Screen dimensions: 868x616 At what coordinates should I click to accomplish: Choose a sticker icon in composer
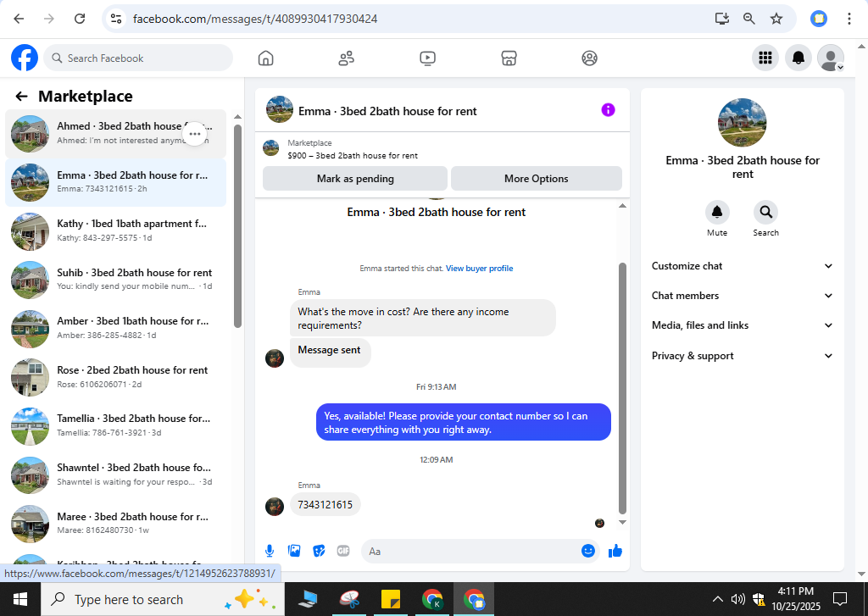(319, 551)
